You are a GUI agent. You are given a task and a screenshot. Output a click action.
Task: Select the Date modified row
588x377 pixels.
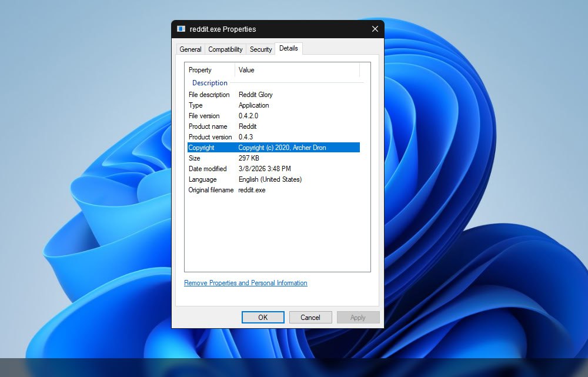click(x=274, y=168)
